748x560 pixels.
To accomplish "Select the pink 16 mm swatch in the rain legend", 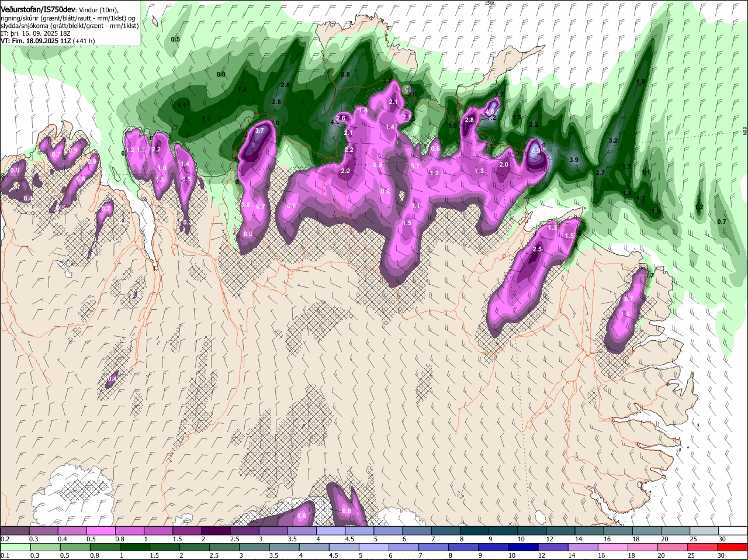I will [x=614, y=547].
